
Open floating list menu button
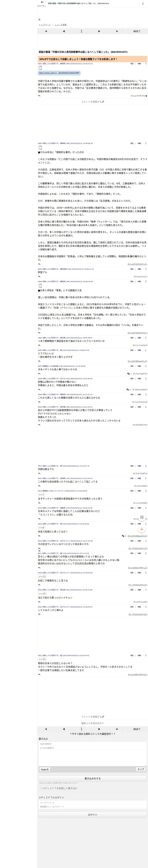(142, 517)
